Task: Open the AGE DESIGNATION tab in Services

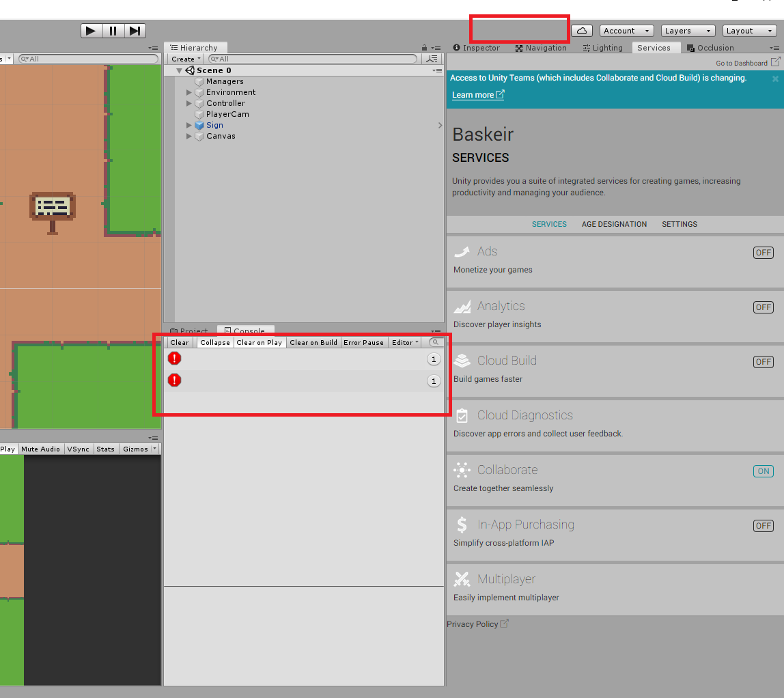Action: (x=614, y=224)
